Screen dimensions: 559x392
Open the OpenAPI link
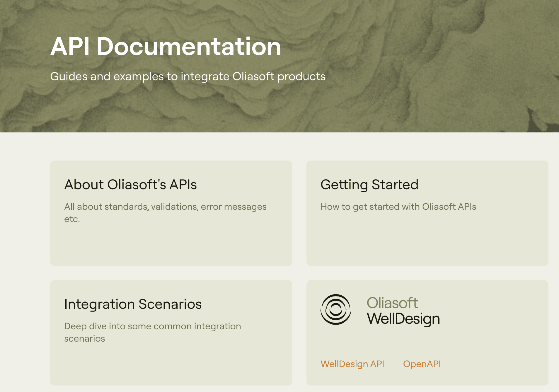422,364
